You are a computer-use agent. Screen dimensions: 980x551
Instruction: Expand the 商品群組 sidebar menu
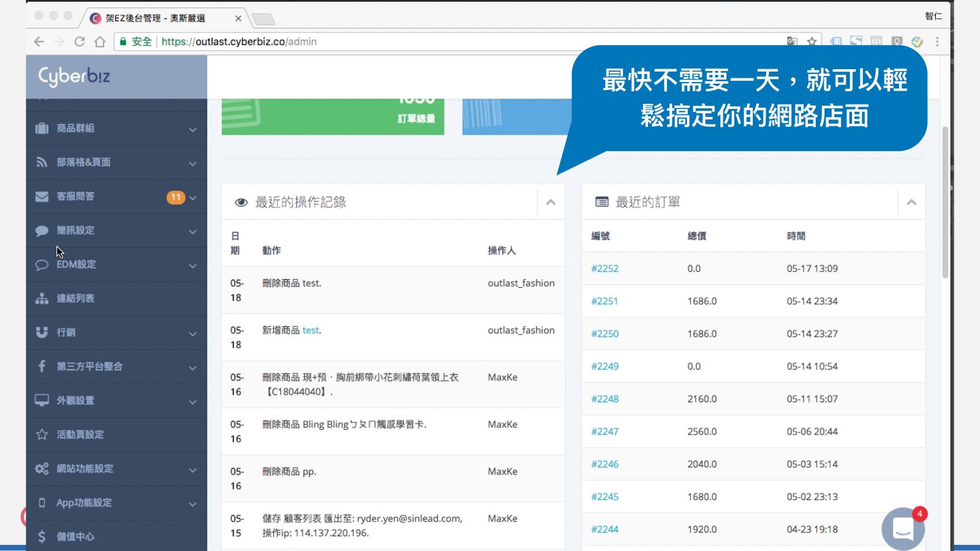(x=192, y=129)
